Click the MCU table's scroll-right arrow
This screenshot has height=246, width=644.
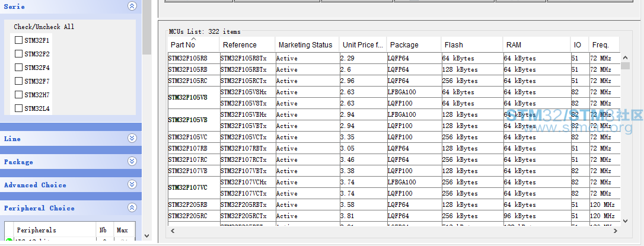(x=616, y=231)
